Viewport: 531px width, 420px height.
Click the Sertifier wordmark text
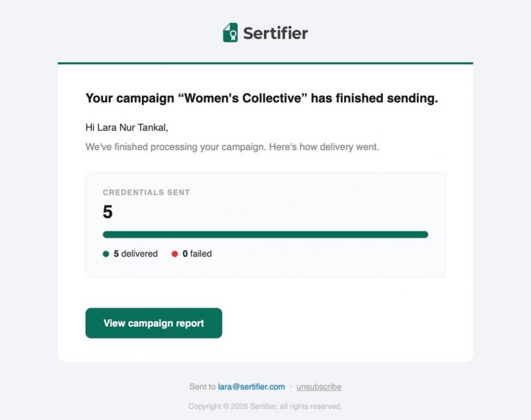tap(275, 33)
